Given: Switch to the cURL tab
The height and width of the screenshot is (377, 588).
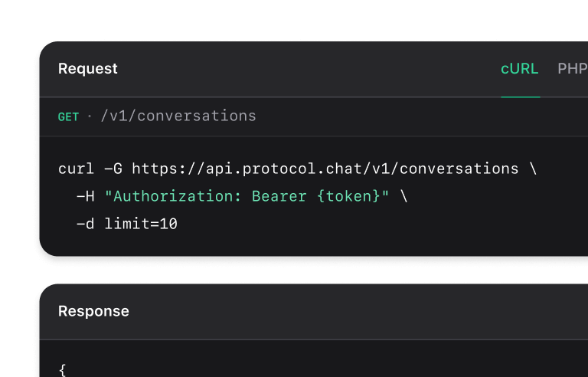Looking at the screenshot, I should (520, 69).
